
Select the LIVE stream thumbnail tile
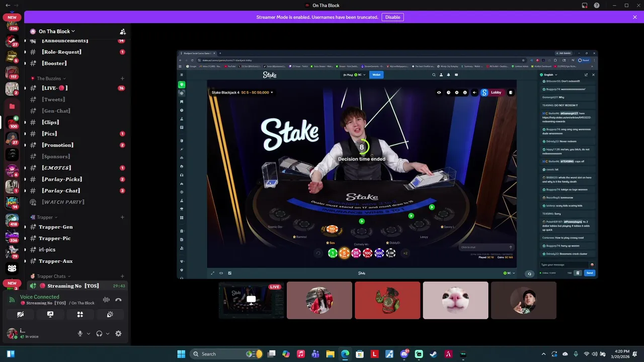(251, 300)
